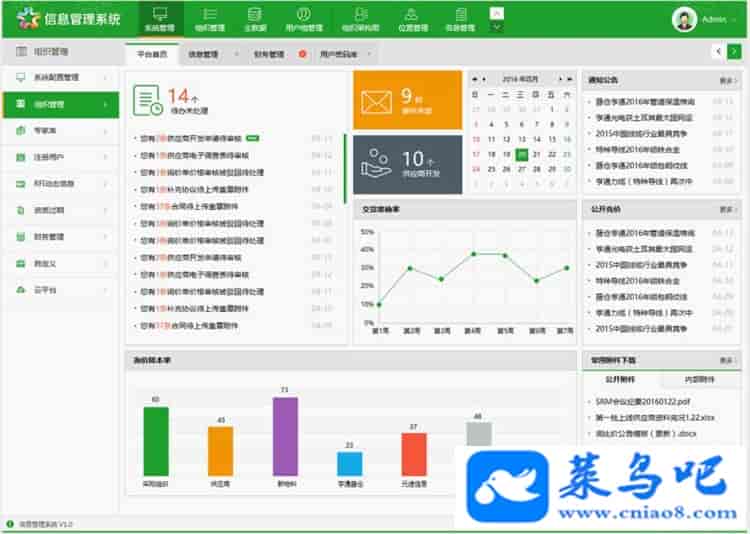Click the line chart's first data point near 10%
Viewport: 750px width, 534px height.
click(379, 304)
